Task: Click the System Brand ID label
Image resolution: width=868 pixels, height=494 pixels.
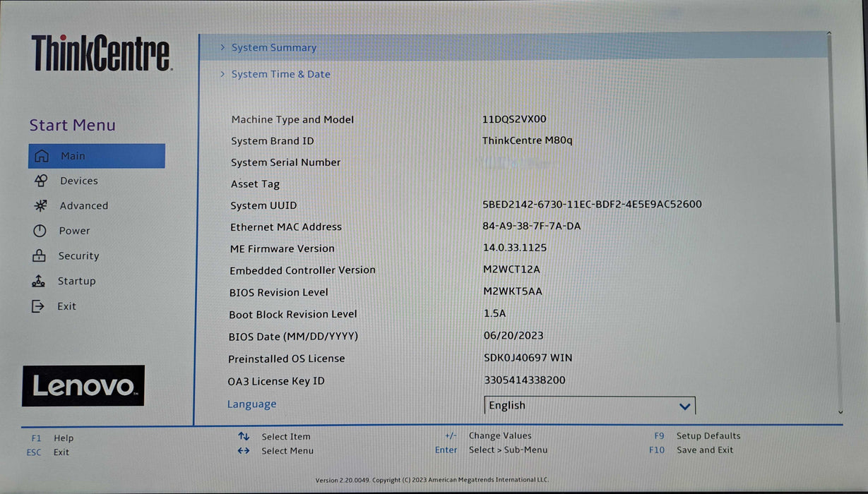Action: click(272, 141)
